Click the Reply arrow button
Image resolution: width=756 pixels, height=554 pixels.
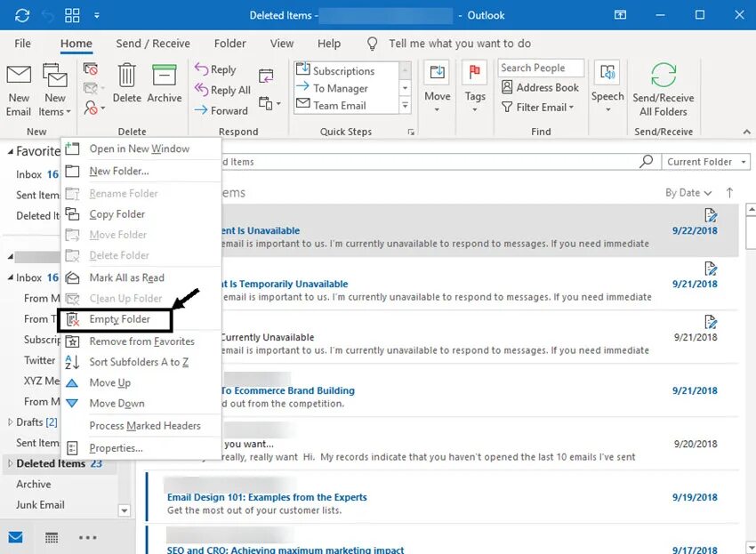coord(215,69)
